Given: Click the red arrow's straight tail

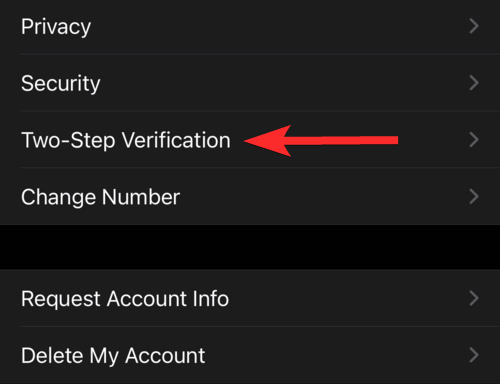Looking at the screenshot, I should [x=345, y=140].
